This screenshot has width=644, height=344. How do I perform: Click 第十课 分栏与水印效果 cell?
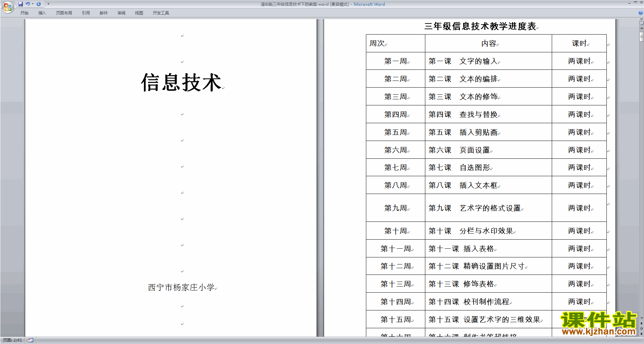[488, 231]
